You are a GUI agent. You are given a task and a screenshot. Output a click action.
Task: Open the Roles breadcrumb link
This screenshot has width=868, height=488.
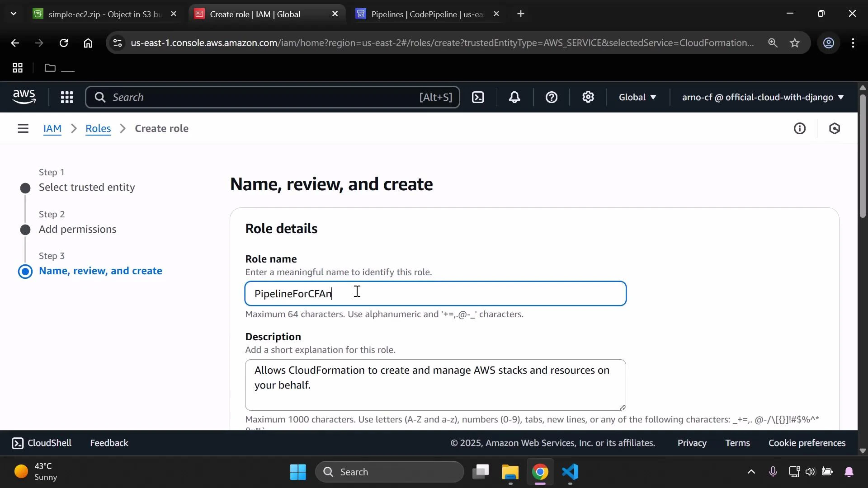(x=98, y=128)
